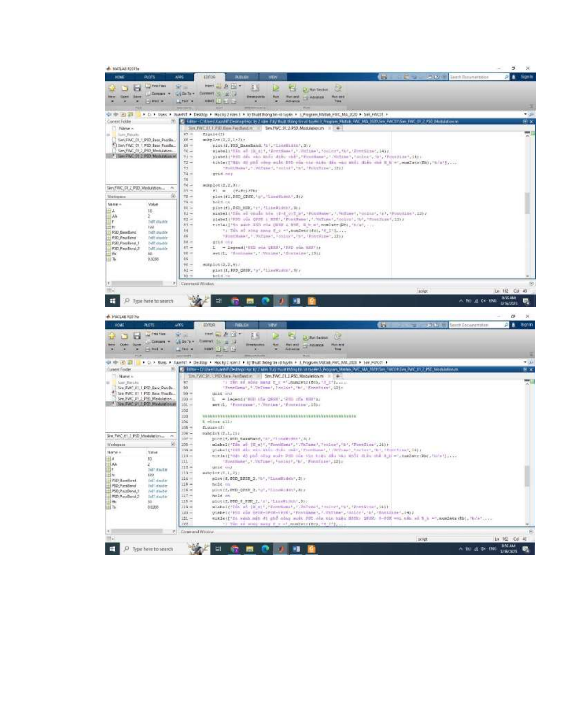Screen dimensions: 563x728
Task: Click Sign In in lower MATLAB window
Action: pyautogui.click(x=527, y=325)
